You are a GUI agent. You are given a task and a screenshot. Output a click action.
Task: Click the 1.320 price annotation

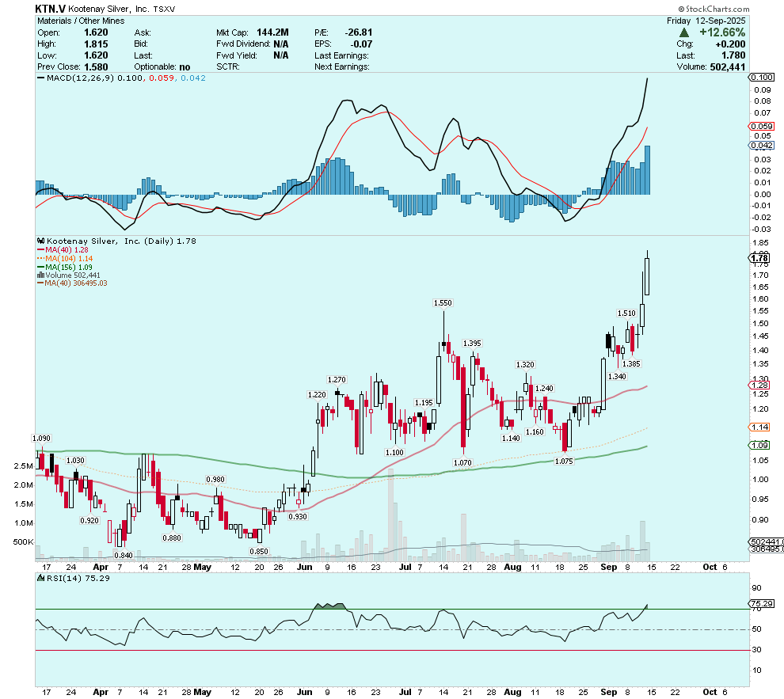525,365
